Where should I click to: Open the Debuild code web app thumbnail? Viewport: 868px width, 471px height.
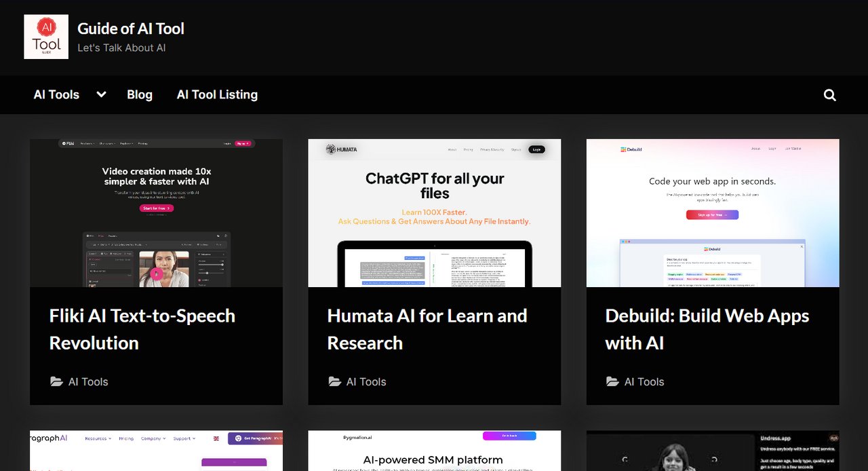click(713, 213)
